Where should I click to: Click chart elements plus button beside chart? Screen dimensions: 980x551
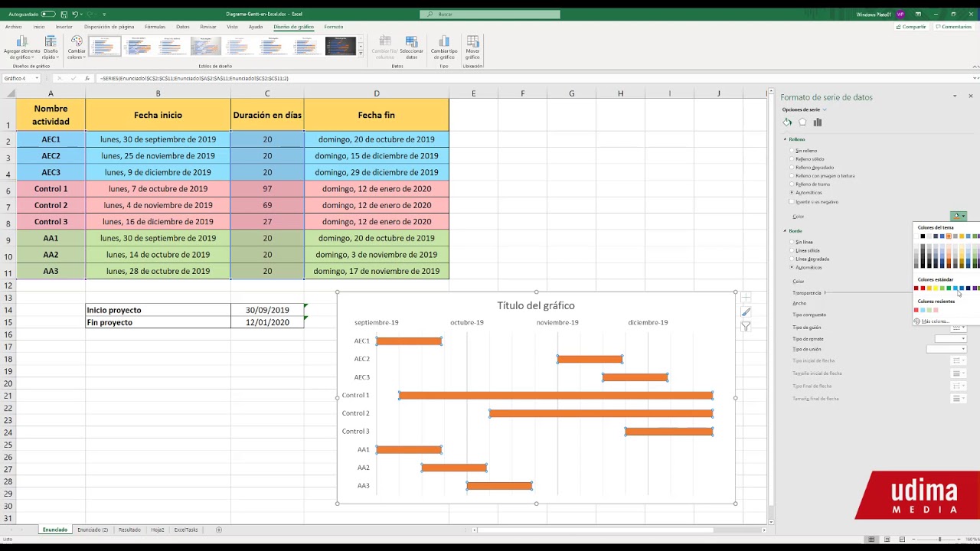coord(746,297)
